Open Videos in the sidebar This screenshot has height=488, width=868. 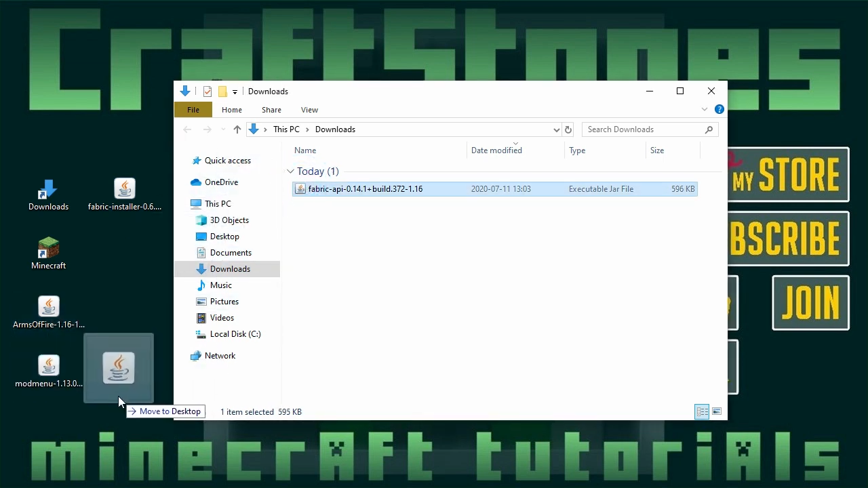(222, 318)
